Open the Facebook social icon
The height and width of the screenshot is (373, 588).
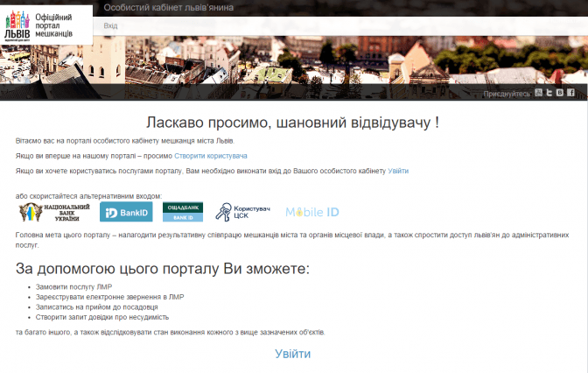coord(570,93)
